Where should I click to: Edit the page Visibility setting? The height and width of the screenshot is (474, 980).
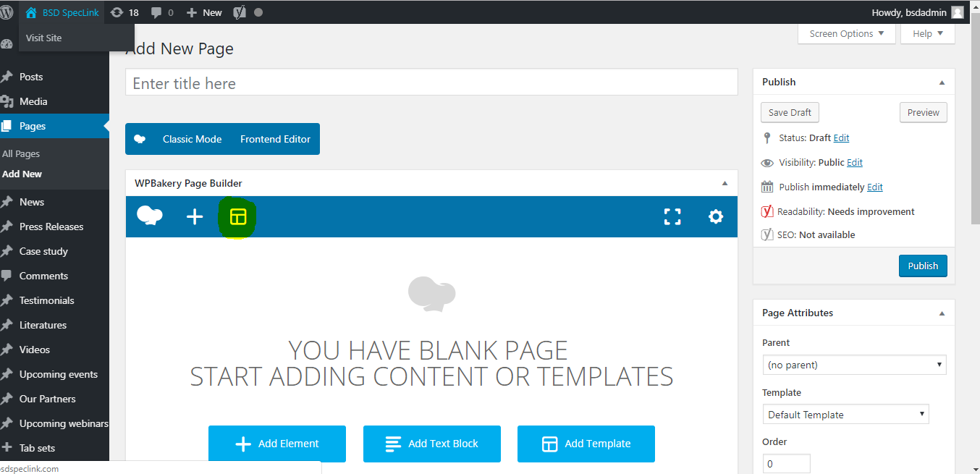[855, 162]
